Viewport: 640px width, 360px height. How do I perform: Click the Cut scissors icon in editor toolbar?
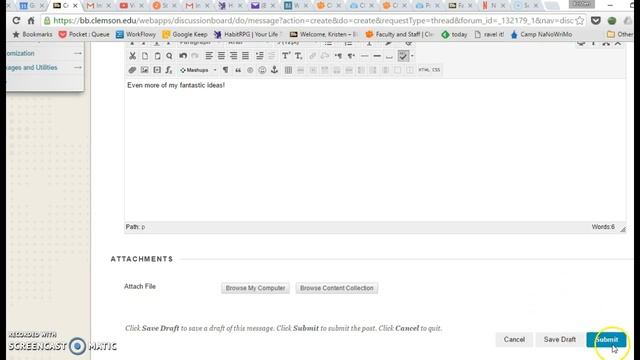[132, 56]
